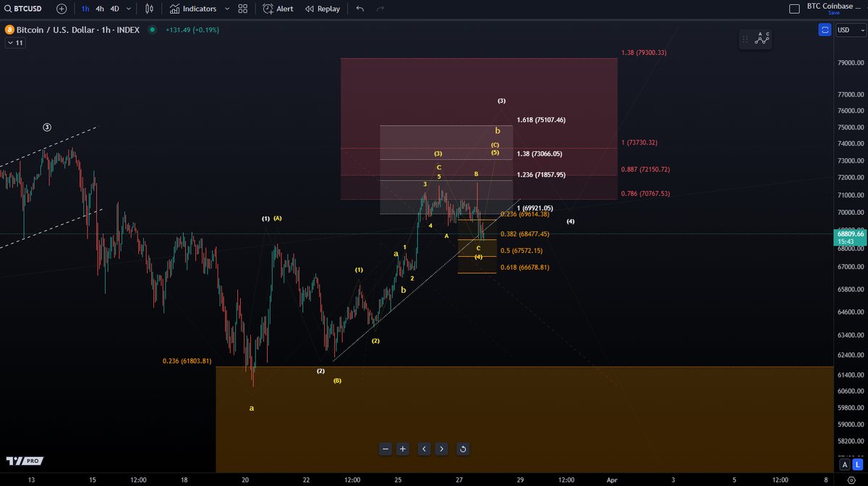
Task: Click the circled 3 wave label
Action: click(47, 127)
